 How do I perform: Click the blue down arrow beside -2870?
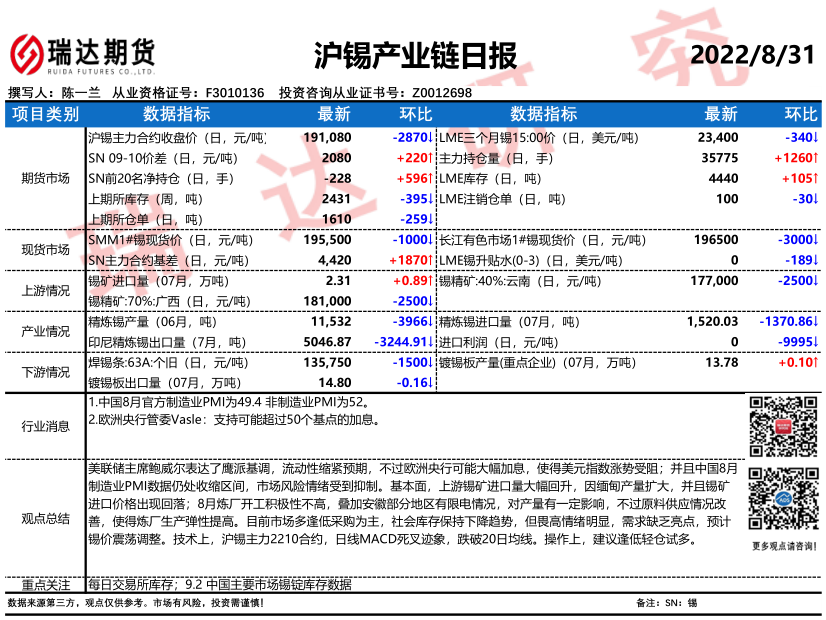430,137
